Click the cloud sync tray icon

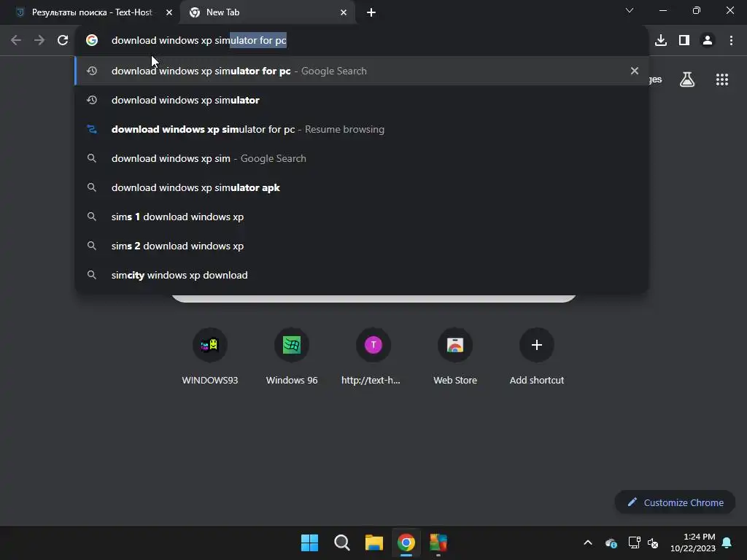[611, 542]
